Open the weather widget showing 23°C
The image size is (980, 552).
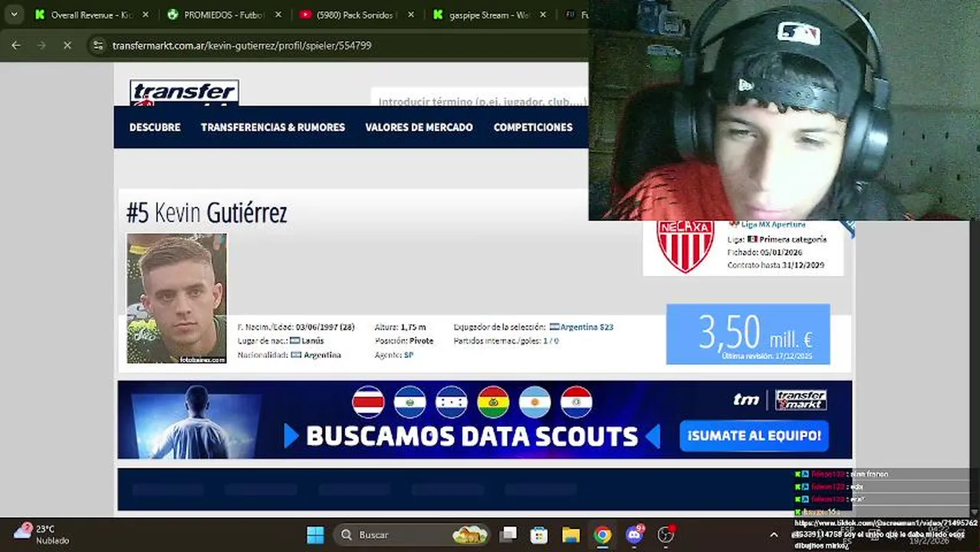[x=42, y=534]
